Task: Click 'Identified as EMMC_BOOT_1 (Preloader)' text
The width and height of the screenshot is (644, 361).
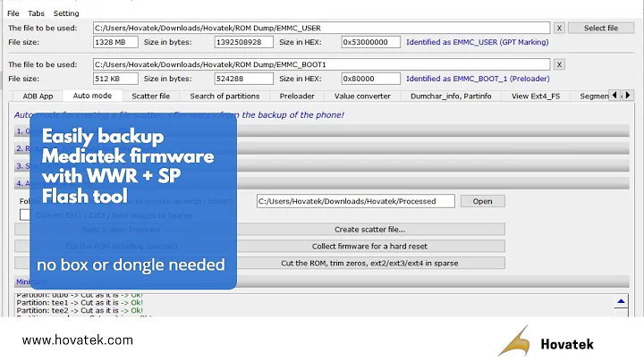Action: pos(478,79)
